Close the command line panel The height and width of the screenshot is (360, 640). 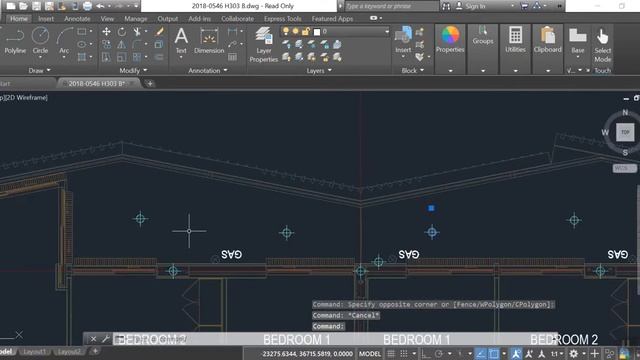click(x=93, y=339)
